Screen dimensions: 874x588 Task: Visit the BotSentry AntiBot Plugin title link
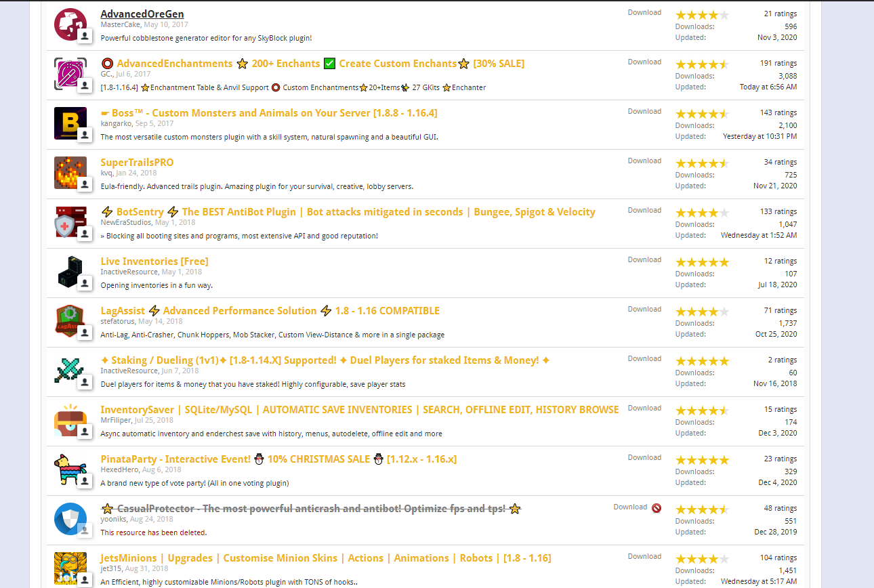pyautogui.click(x=348, y=212)
